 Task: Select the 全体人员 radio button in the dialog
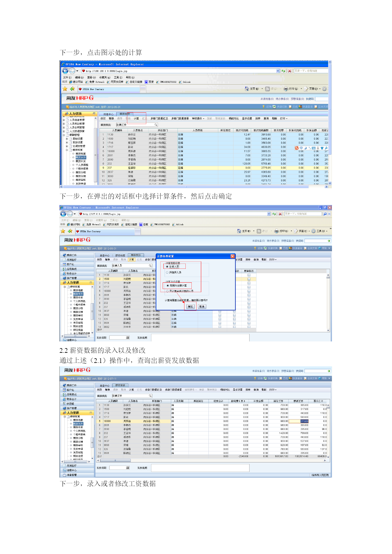tap(167, 267)
